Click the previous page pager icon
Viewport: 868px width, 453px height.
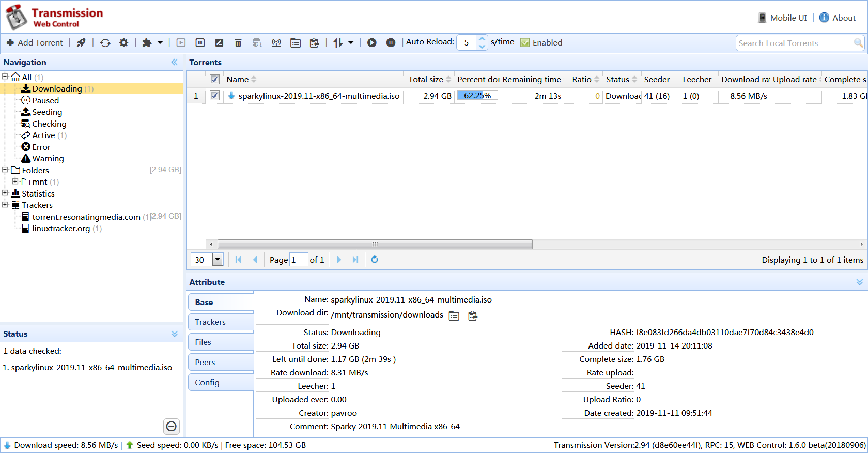pos(255,260)
